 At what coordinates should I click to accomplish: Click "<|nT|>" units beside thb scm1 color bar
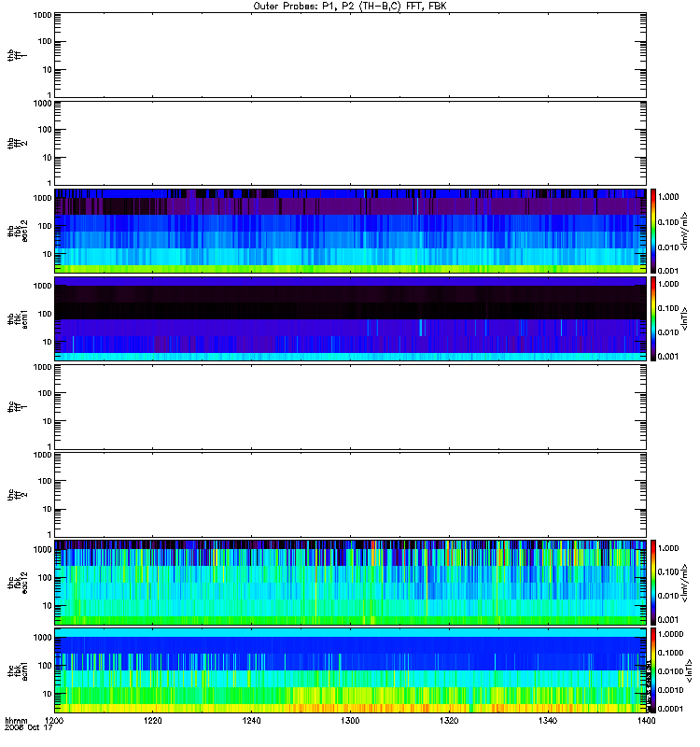click(685, 318)
